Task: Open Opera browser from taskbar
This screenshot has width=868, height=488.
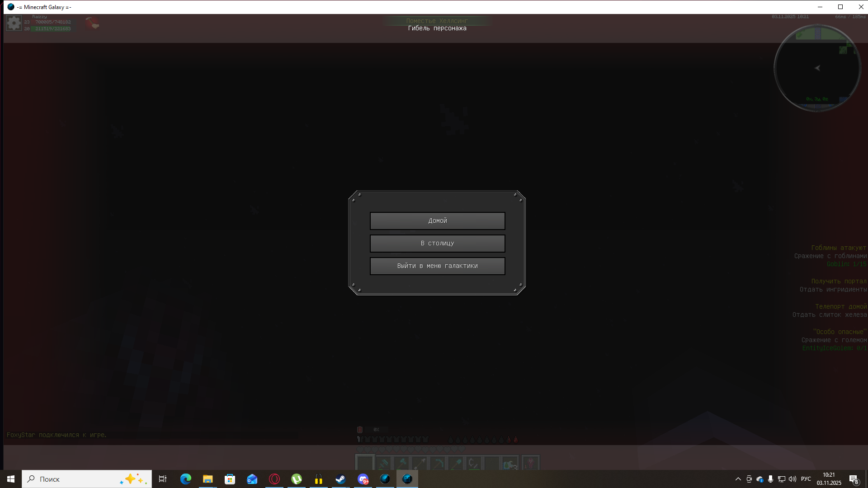Action: 274,479
